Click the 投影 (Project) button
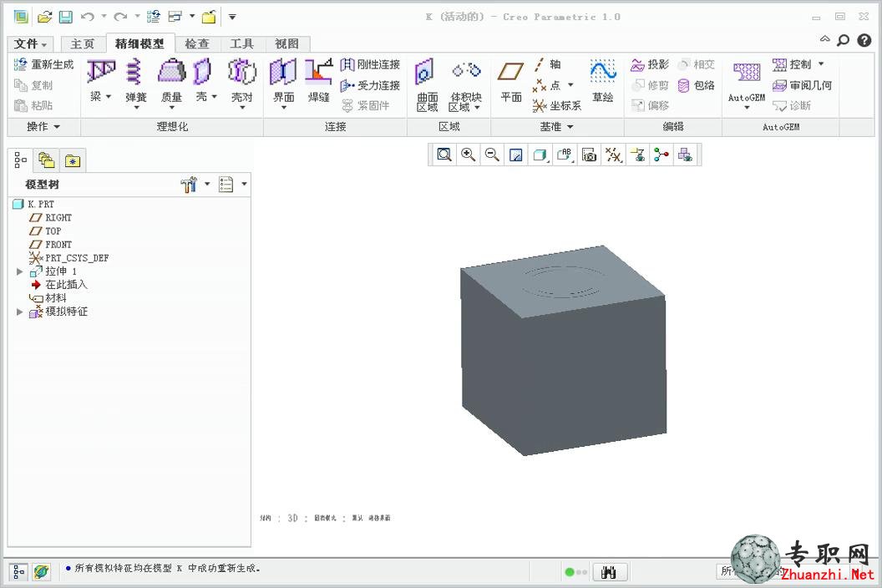The image size is (882, 588). 650,64
